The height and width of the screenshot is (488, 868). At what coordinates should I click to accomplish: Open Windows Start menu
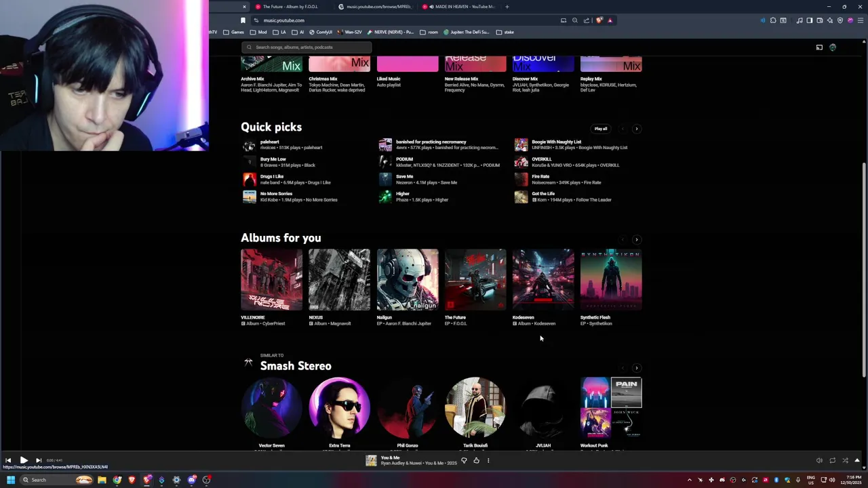11,480
